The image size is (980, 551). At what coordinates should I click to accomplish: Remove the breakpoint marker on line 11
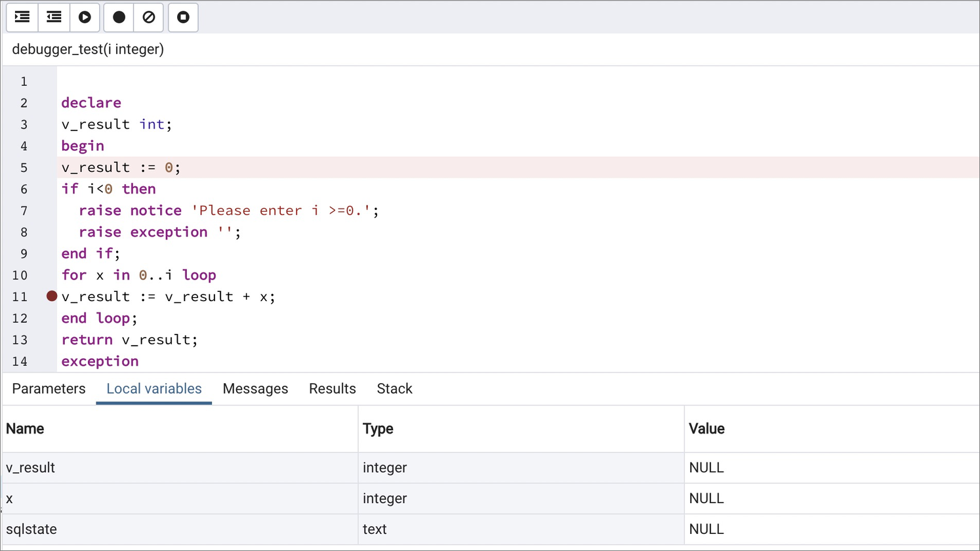point(51,296)
